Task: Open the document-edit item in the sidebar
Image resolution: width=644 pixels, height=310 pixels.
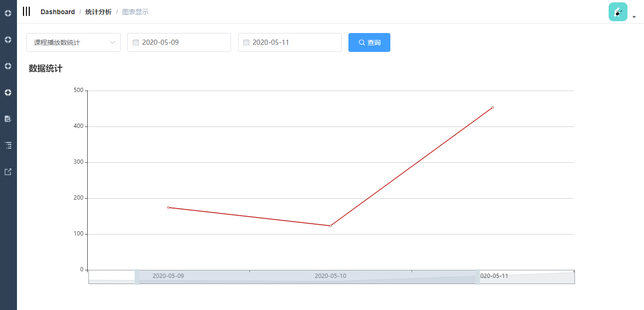Action: [x=8, y=119]
